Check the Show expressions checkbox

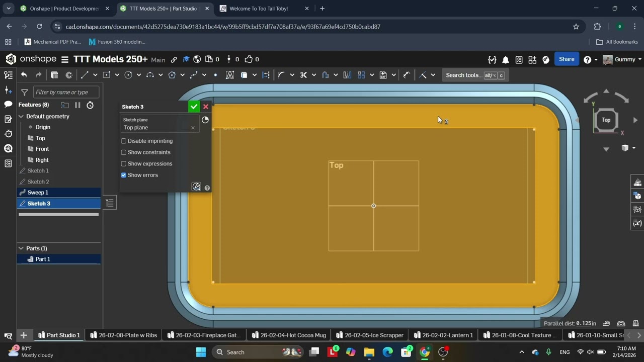click(x=124, y=164)
